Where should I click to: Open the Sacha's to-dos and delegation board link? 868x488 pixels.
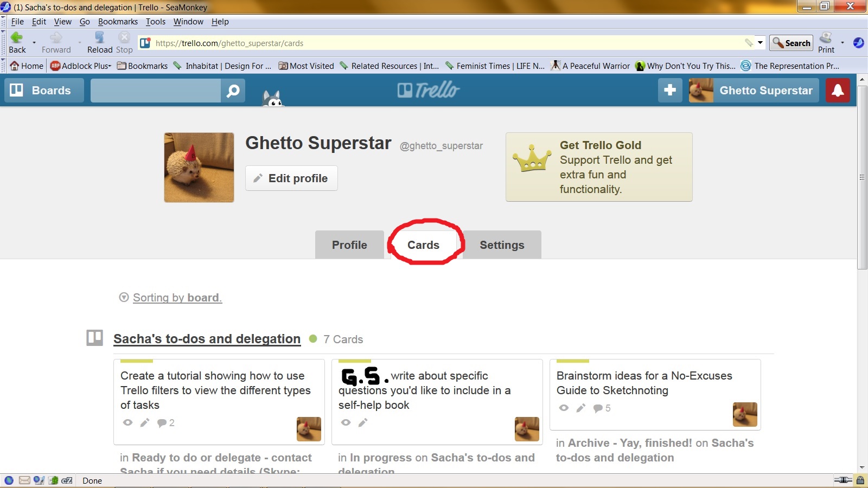207,339
